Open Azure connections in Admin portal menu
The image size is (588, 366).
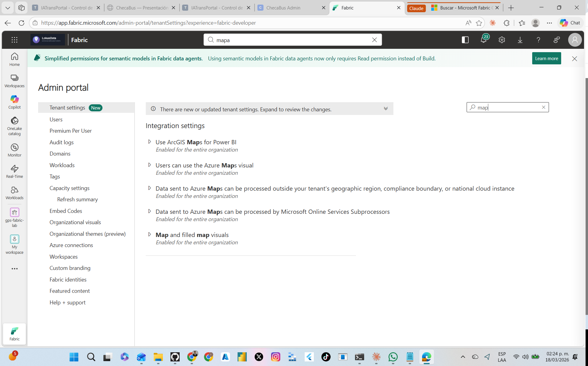click(x=71, y=245)
